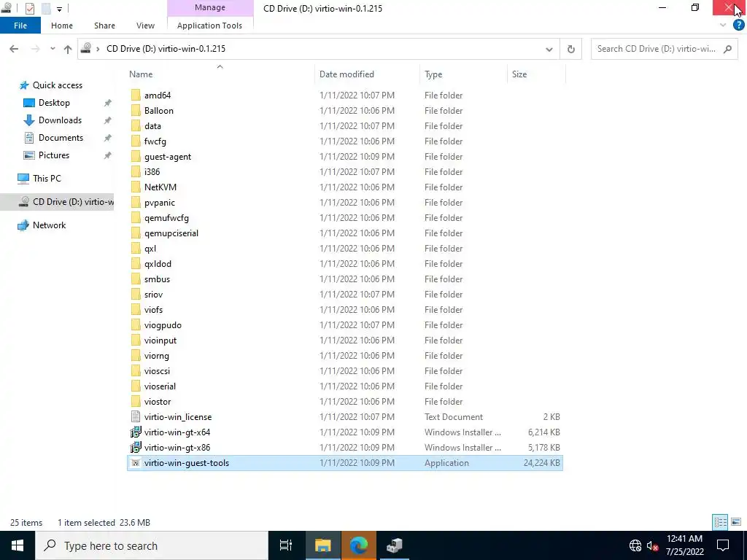Open network status in system tray
Image resolution: width=747 pixels, height=560 pixels.
(x=635, y=545)
